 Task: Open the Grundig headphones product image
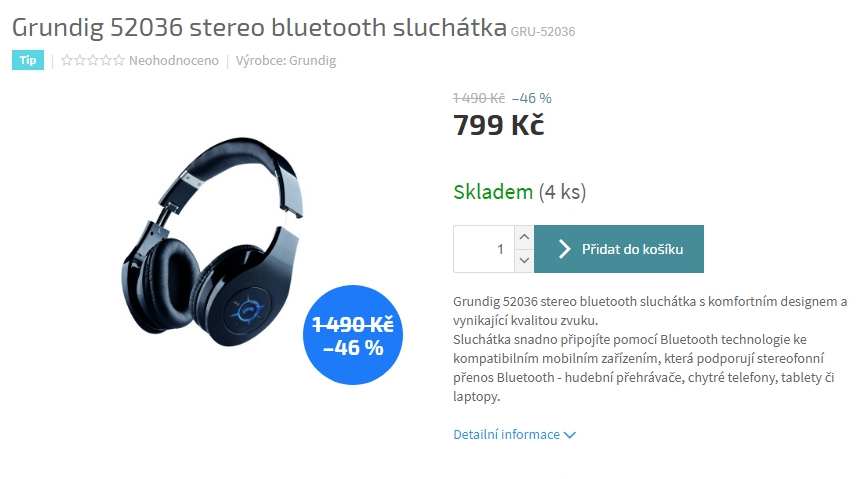tap(213, 242)
